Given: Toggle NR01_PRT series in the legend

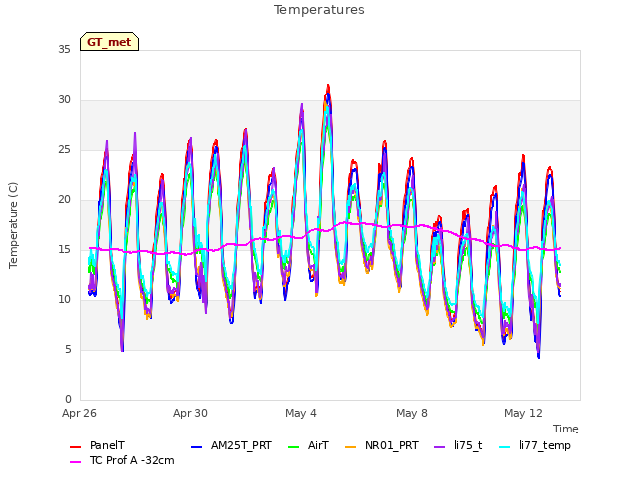Looking at the screenshot, I should click(x=382, y=445).
